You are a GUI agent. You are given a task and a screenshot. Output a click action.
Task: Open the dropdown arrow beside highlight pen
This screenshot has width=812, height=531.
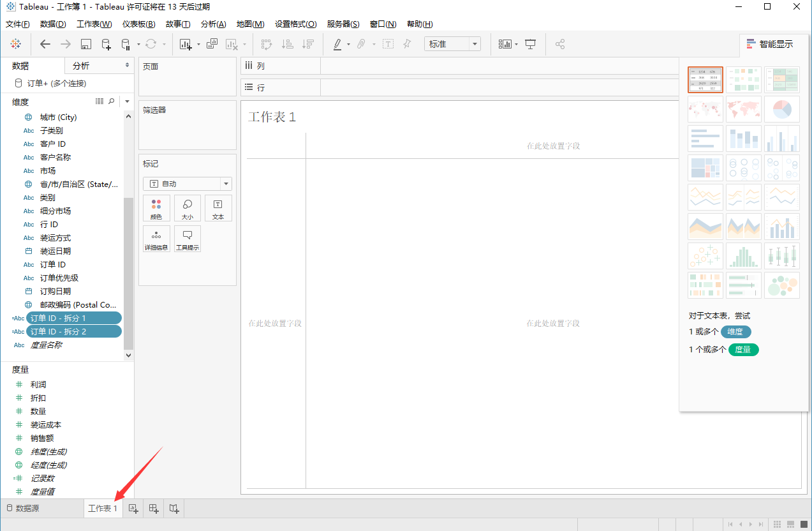pyautogui.click(x=348, y=45)
